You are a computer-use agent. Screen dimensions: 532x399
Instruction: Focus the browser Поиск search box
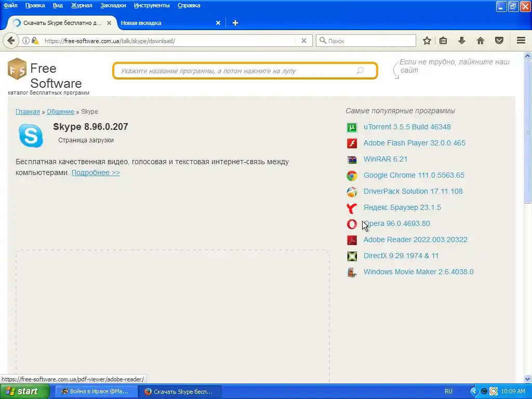point(366,41)
